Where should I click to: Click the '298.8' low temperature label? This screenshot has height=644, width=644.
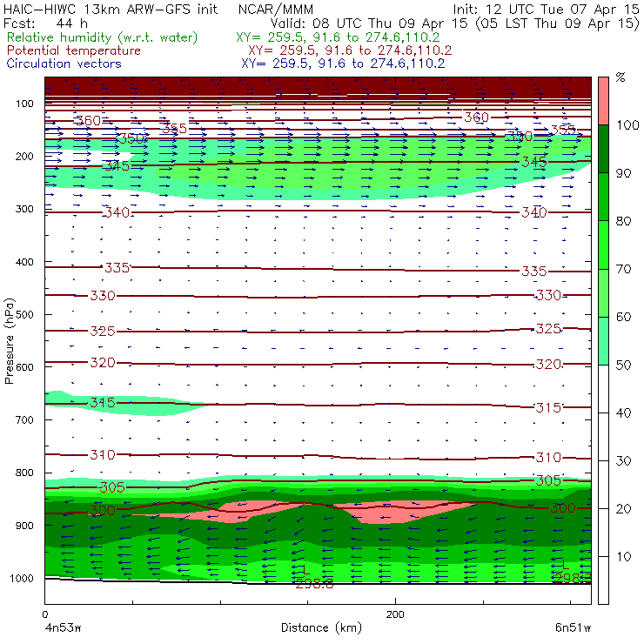(314, 584)
